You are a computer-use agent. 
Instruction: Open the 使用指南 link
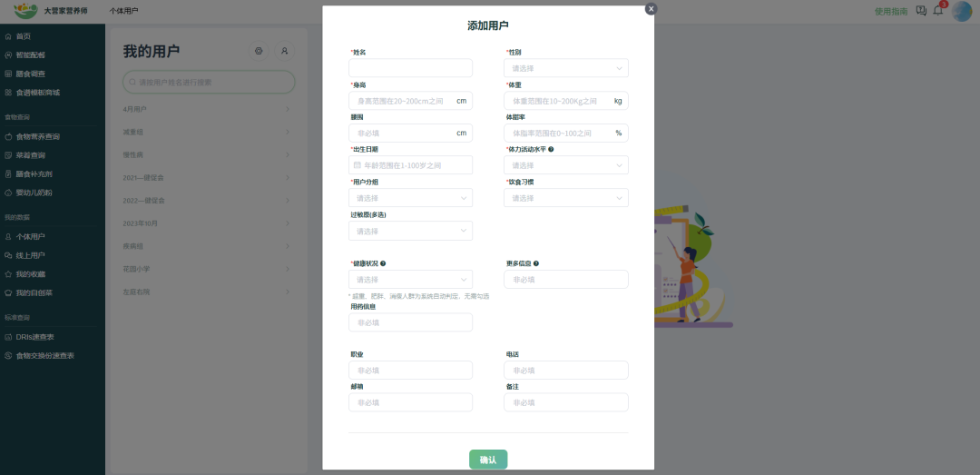coord(891,11)
